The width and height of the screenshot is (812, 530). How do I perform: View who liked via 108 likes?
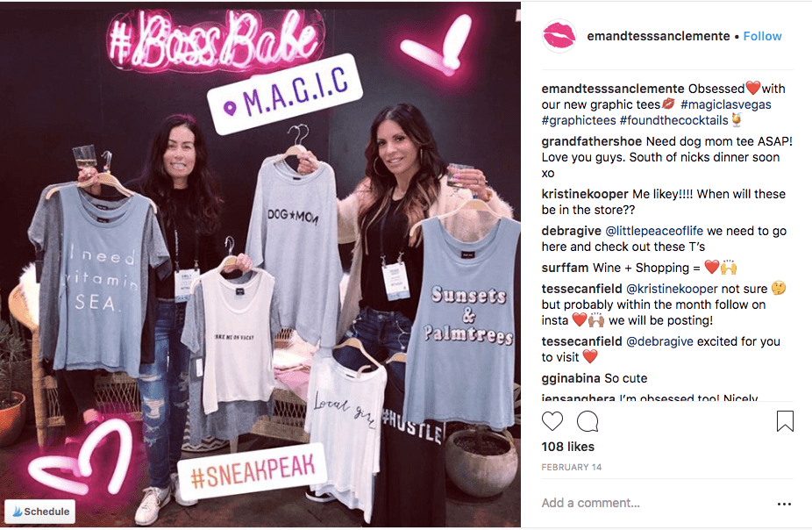[567, 447]
